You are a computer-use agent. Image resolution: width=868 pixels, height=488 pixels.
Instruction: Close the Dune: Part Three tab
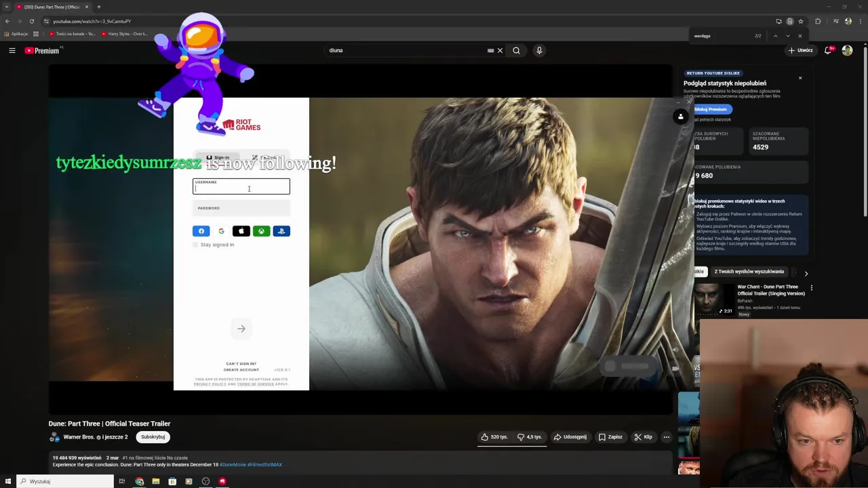[x=86, y=7]
